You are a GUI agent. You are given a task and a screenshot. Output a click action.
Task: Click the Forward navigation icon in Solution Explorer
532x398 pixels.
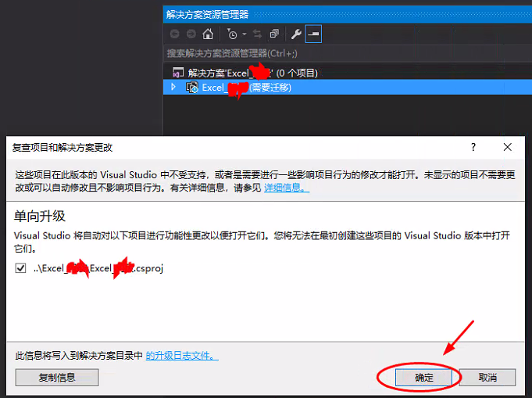(x=191, y=34)
